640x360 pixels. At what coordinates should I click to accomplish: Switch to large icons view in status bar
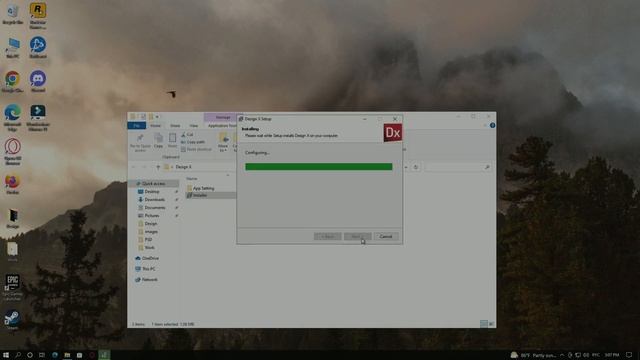coord(491,324)
